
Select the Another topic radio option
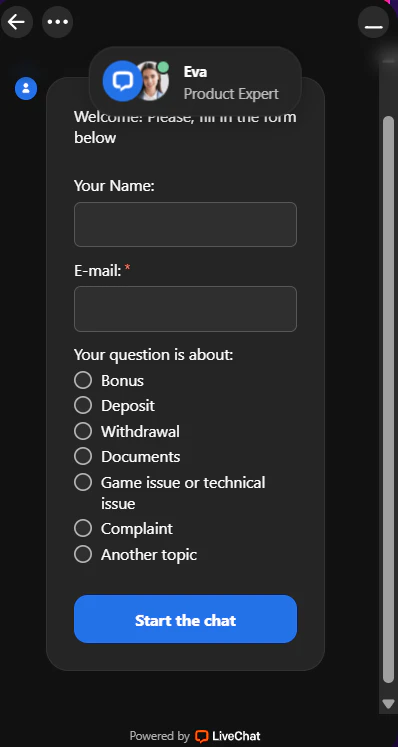(x=83, y=555)
